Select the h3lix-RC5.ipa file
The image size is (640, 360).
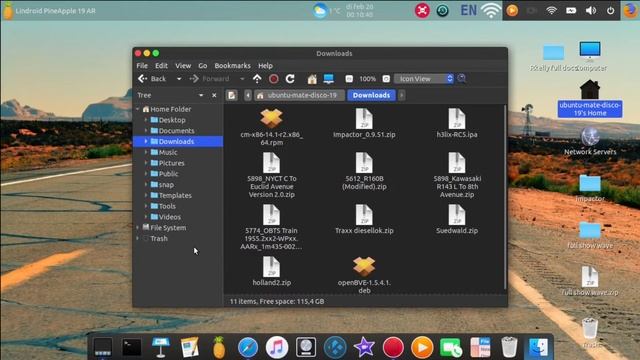(457, 123)
